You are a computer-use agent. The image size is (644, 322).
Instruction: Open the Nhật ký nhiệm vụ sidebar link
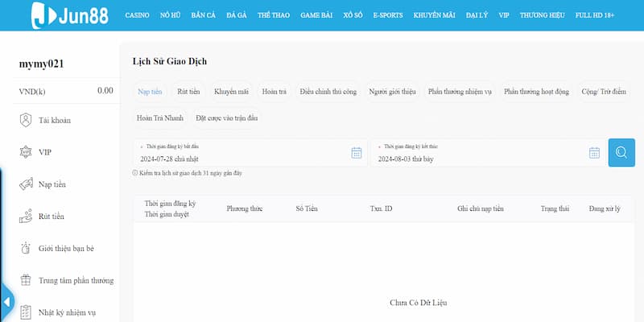[x=67, y=312]
